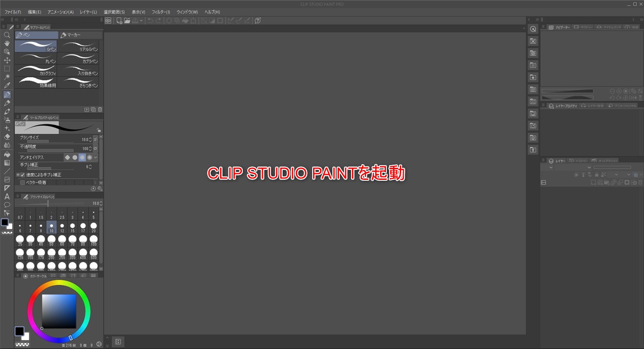Select the Text tool
The image size is (644, 349).
(x=7, y=196)
